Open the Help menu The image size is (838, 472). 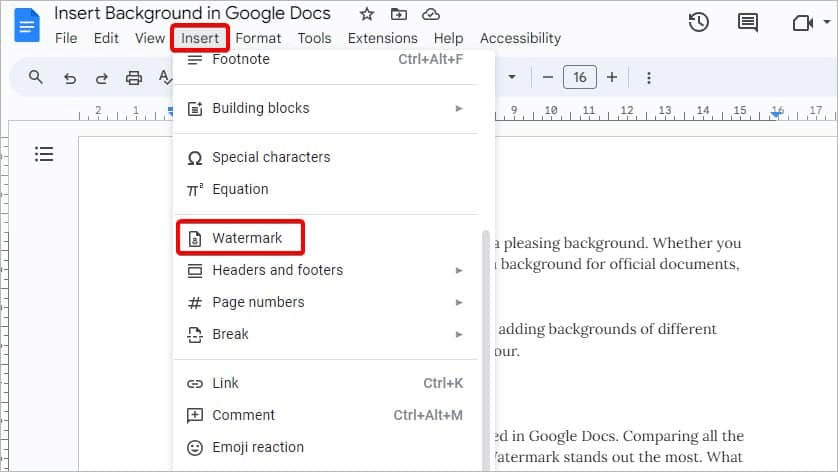point(448,38)
